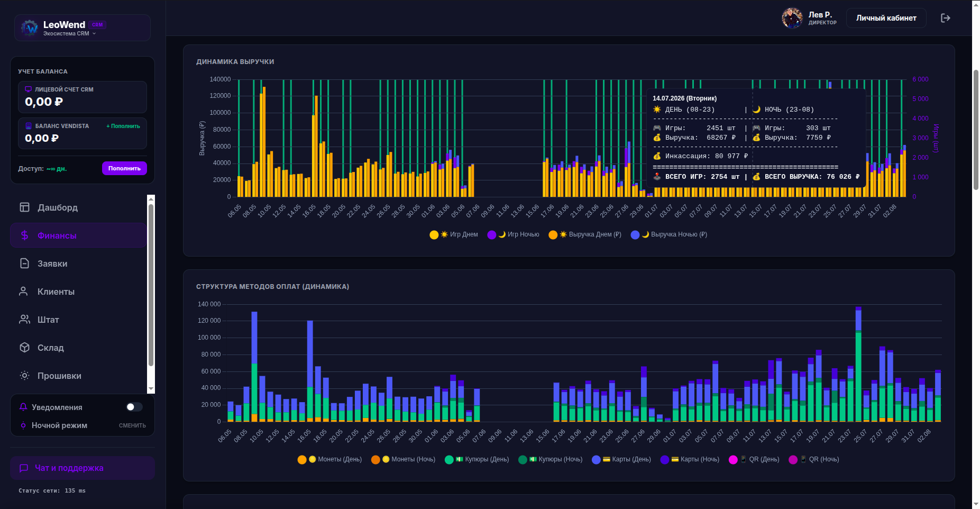Click the Статус сети: 135 ms text
The height and width of the screenshot is (509, 980).
click(x=52, y=491)
